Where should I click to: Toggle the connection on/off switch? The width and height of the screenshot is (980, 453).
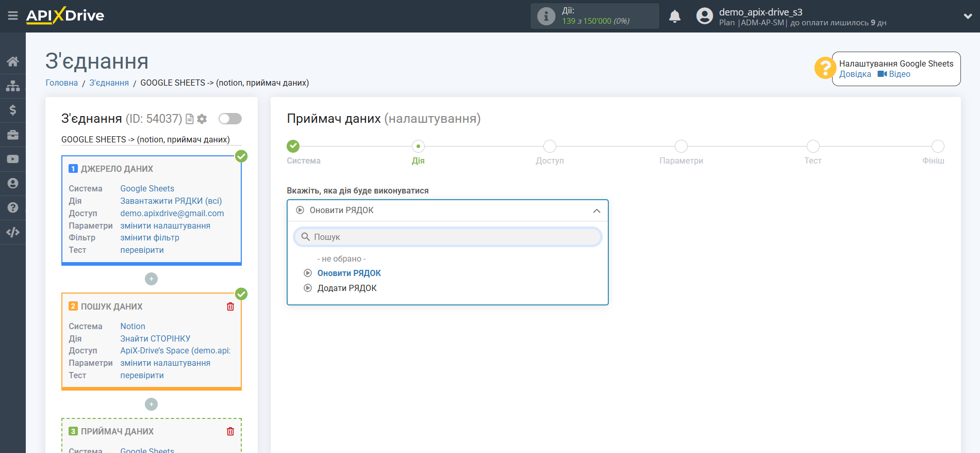tap(230, 119)
